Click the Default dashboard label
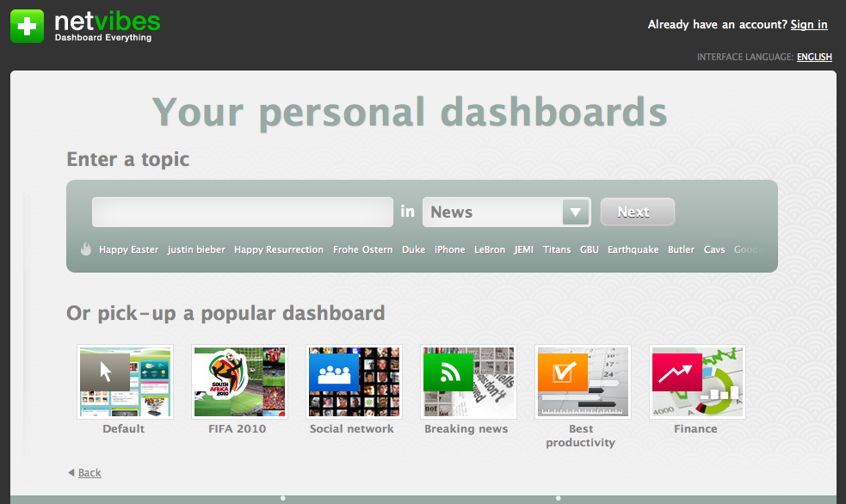846x504 pixels. tap(124, 428)
